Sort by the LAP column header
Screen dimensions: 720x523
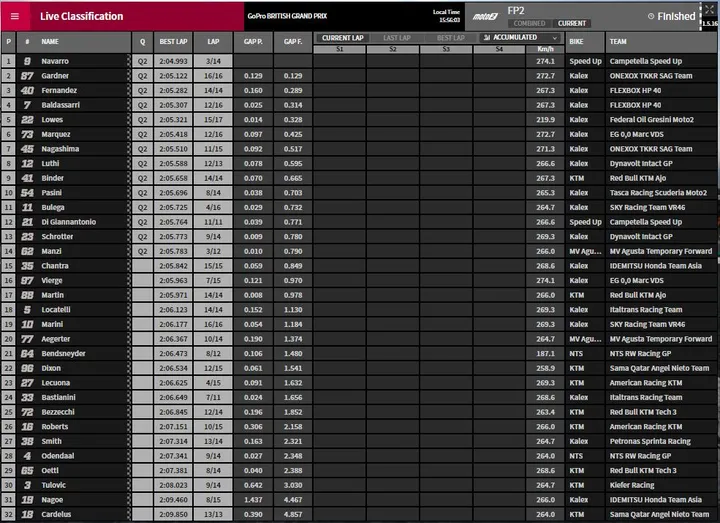coord(213,42)
